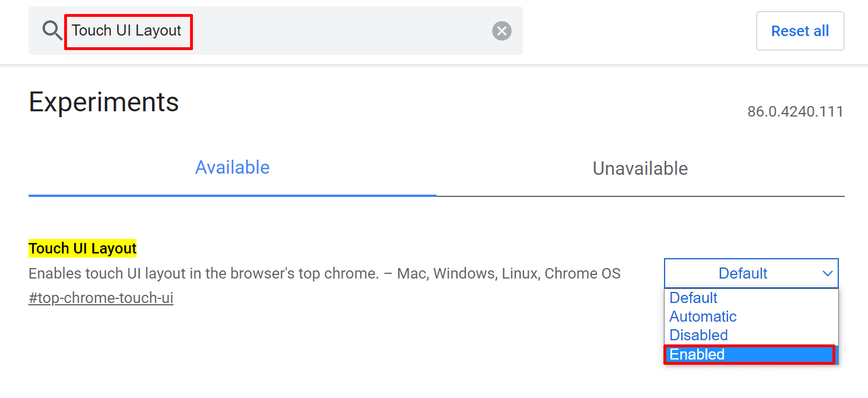This screenshot has width=868, height=398.
Task: Click the 'Mac, Windows, Linux, Chrome OS' platform text
Action: point(509,273)
